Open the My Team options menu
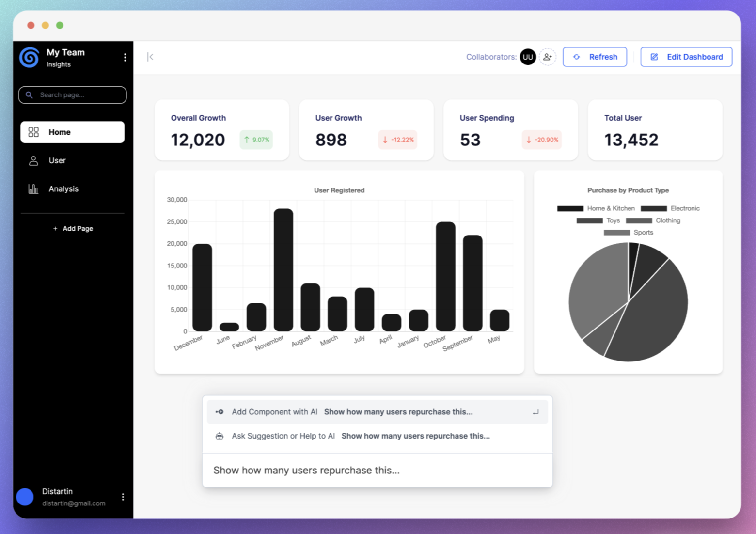This screenshot has width=756, height=534. pyautogui.click(x=125, y=57)
